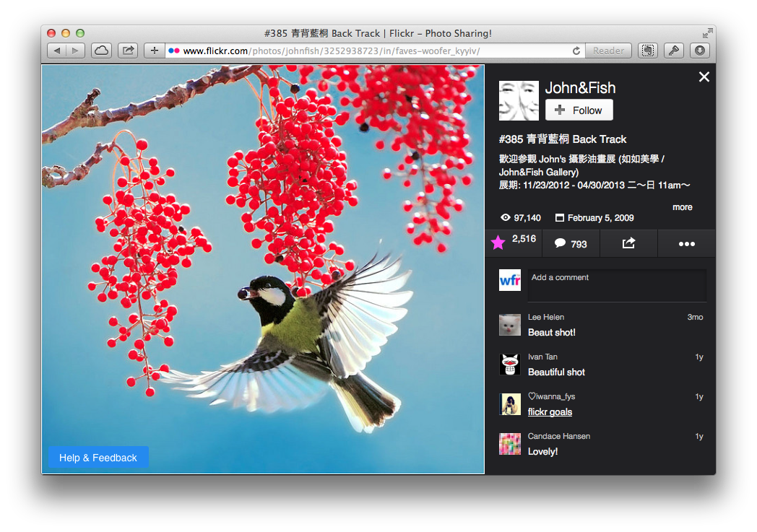Click the share photo arrow icon
The width and height of the screenshot is (757, 532).
(628, 243)
